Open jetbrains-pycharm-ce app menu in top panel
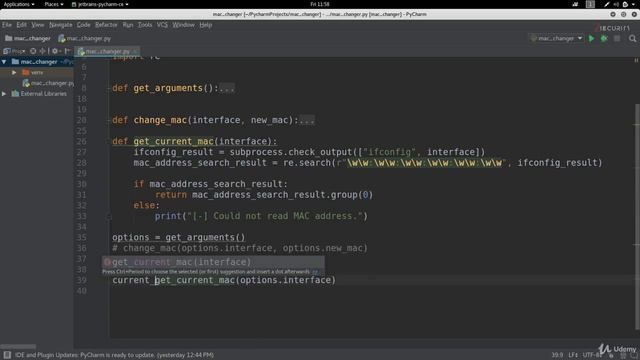This screenshot has height=360, width=640. point(100,4)
